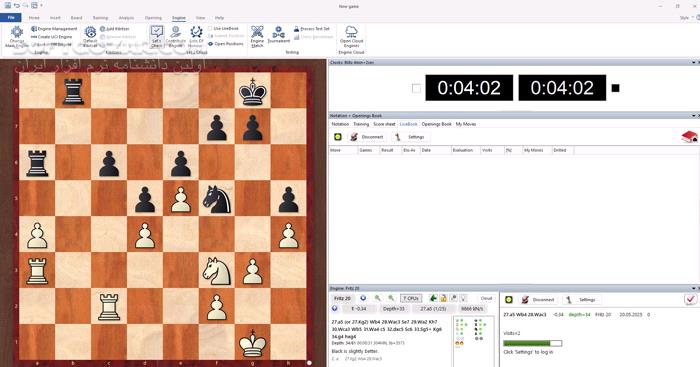This screenshot has width=700, height=367.
Task: Click the green arrow icon in engine panel
Action: [433, 298]
